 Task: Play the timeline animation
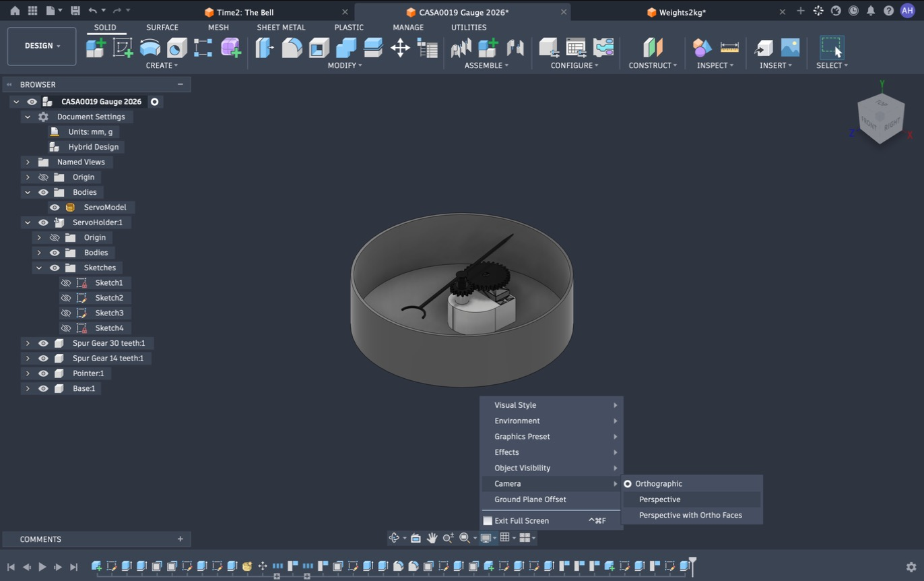pyautogui.click(x=42, y=568)
